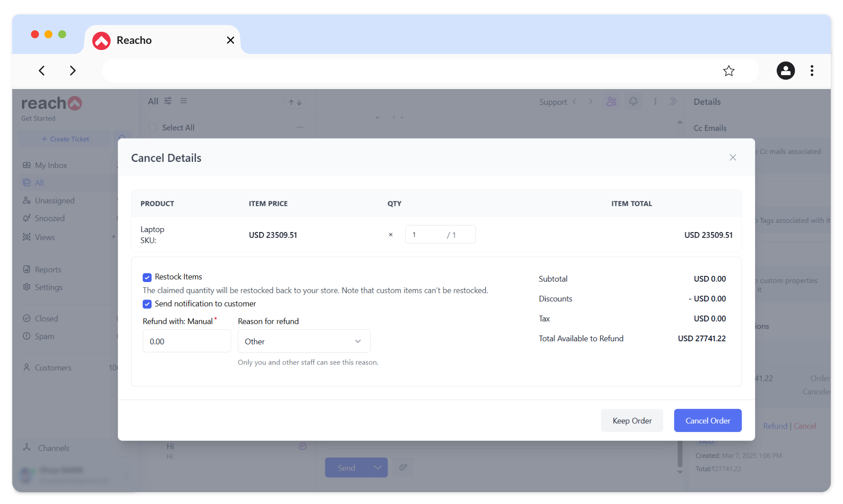Click the manual refund amount field
843x504 pixels.
point(187,341)
